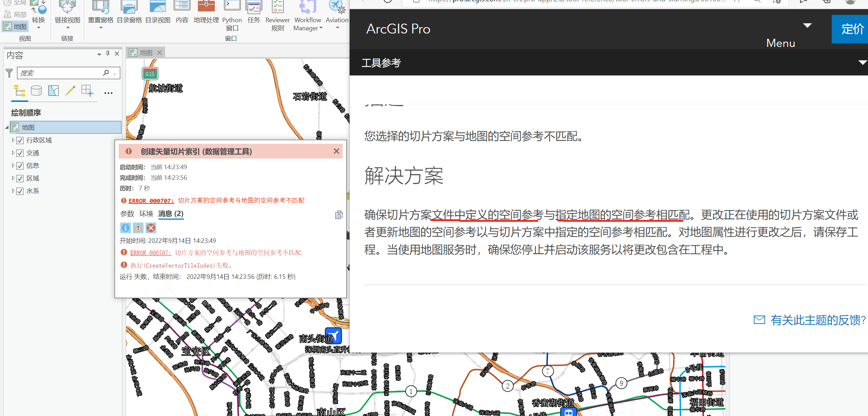Collapse the 地图 map tree node

click(7, 127)
